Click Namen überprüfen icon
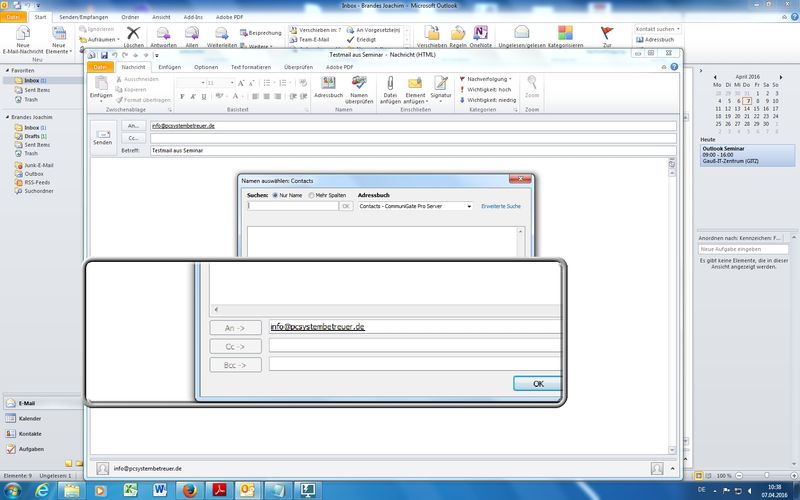Image resolution: width=800 pixels, height=500 pixels. pyautogui.click(x=358, y=84)
